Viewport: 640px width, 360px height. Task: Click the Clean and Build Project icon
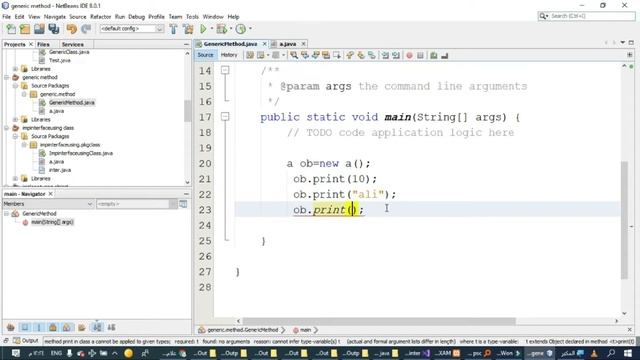point(188,29)
